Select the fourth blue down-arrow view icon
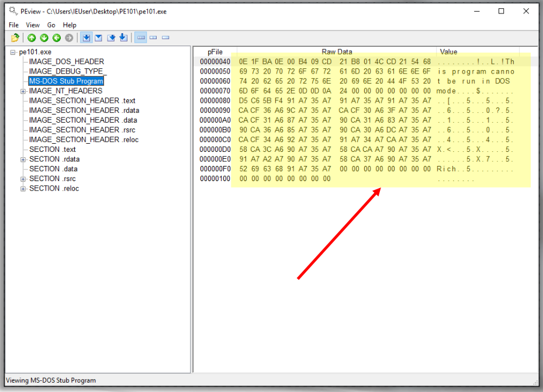Viewport: 543px width, 392px height. tap(124, 38)
